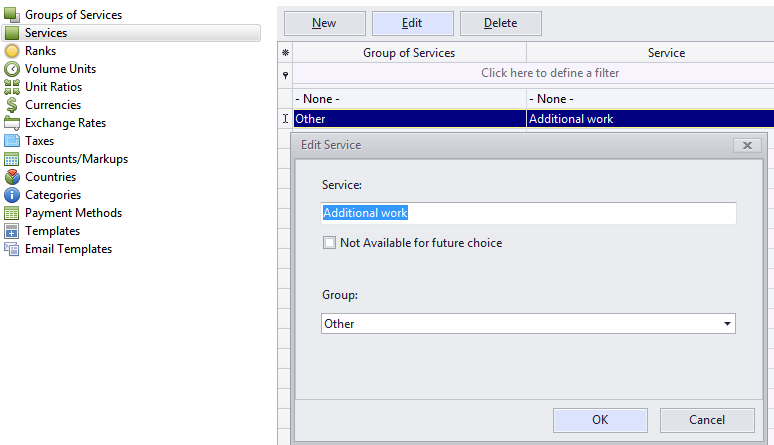Enable Not Available for future choice
Screen dimensions: 774x445
tap(329, 243)
